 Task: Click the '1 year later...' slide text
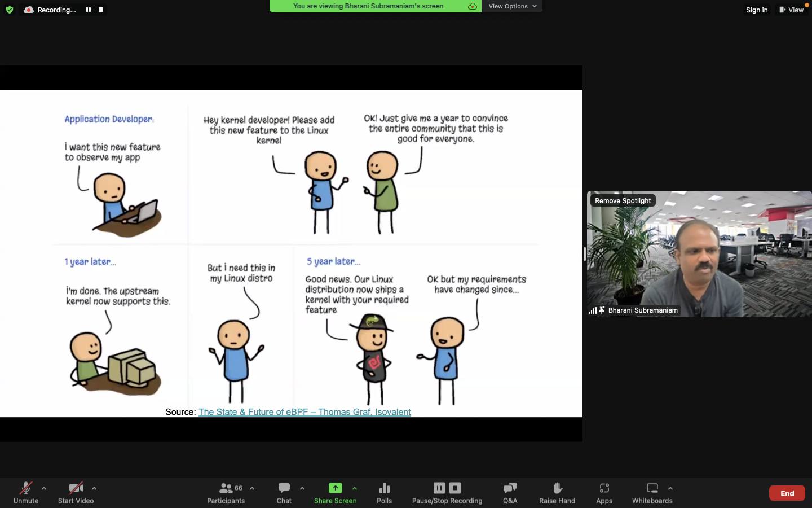click(90, 262)
